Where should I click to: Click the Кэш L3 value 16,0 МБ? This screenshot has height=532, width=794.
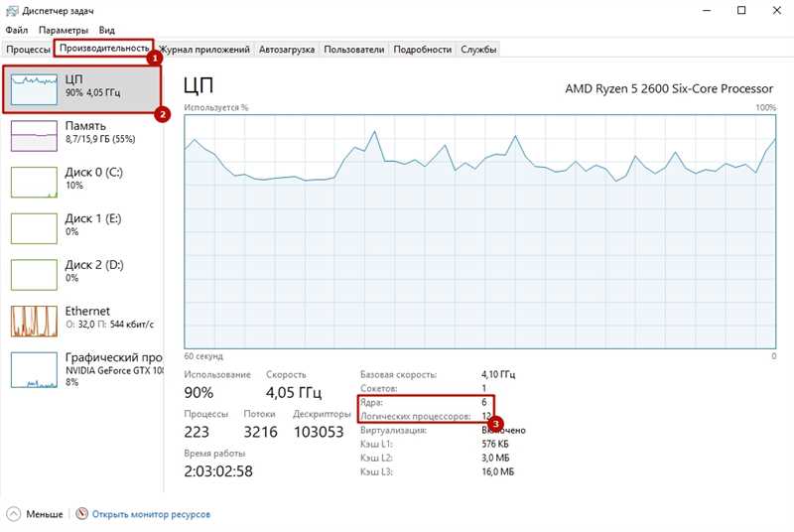coord(498,471)
